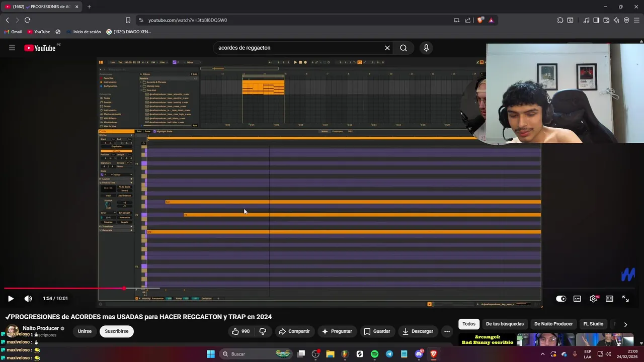Click the Unirse button
Viewport: 644px width, 362px height.
pos(85,331)
